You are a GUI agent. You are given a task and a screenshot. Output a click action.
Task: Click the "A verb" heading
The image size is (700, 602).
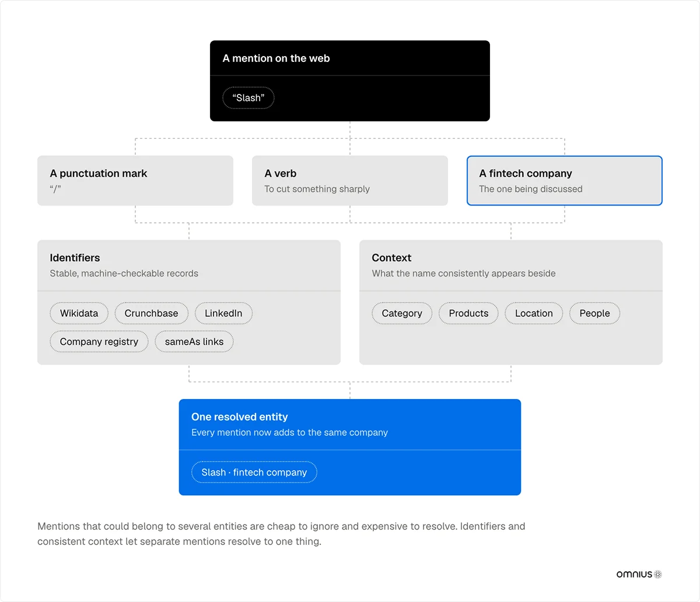pyautogui.click(x=281, y=173)
